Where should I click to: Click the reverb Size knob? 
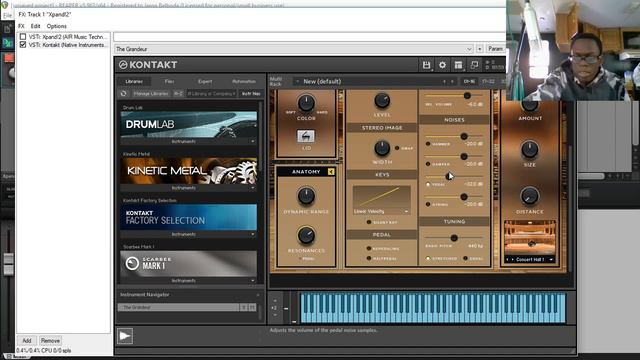coord(529,150)
